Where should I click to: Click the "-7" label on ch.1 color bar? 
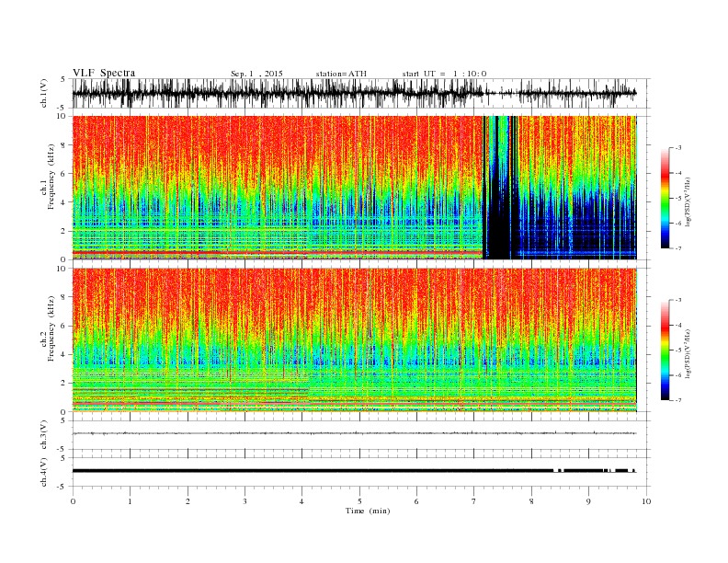point(678,248)
